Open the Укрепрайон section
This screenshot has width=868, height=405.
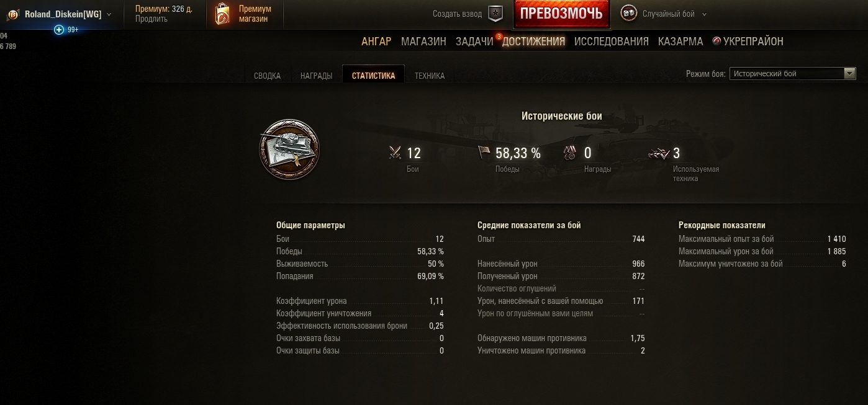point(748,42)
